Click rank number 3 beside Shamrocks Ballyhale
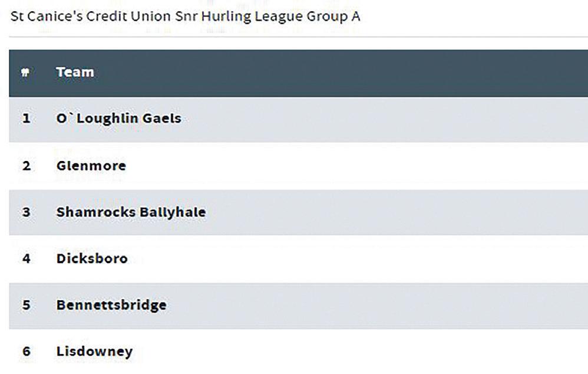The width and height of the screenshot is (588, 374). [x=27, y=212]
